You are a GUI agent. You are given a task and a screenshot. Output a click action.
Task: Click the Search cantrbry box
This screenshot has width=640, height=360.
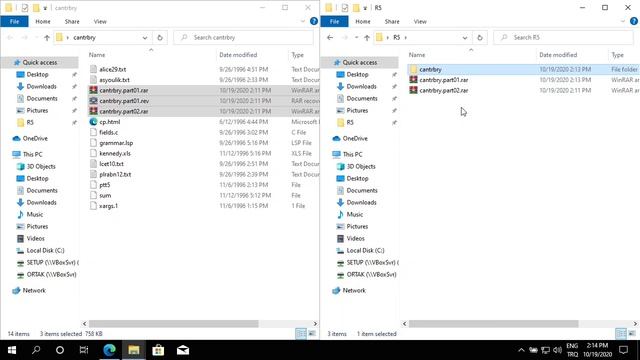(x=243, y=38)
